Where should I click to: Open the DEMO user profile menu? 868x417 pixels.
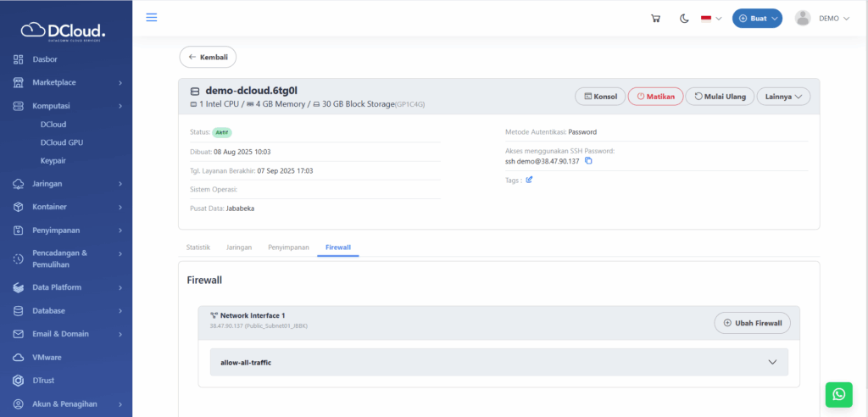coord(821,19)
